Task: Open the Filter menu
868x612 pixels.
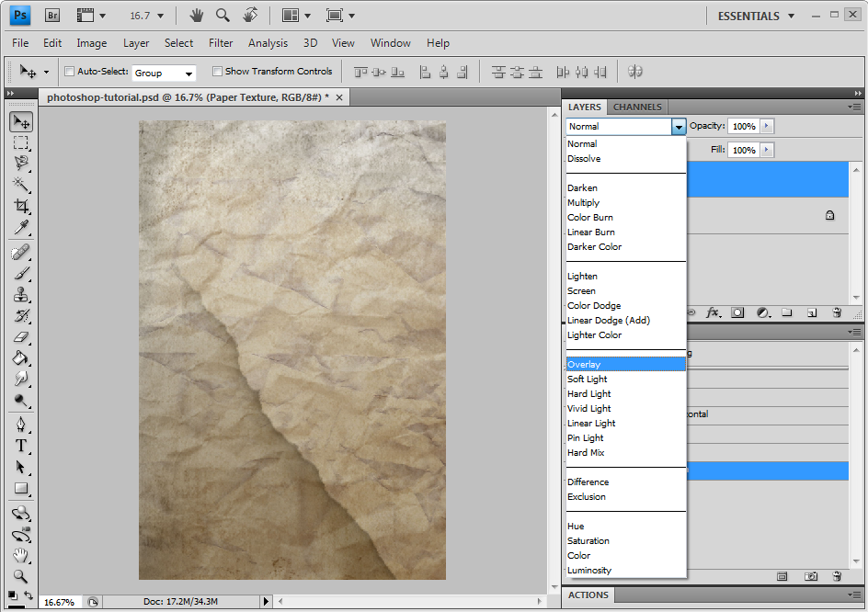Action: [x=221, y=43]
